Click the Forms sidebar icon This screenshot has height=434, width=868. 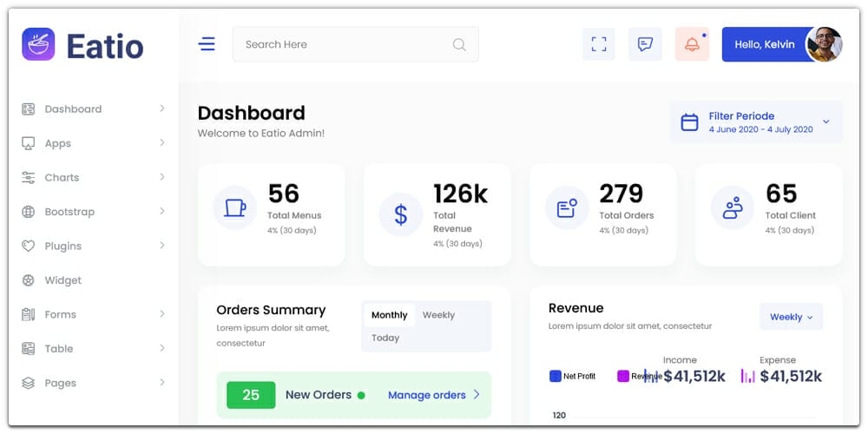(x=29, y=314)
